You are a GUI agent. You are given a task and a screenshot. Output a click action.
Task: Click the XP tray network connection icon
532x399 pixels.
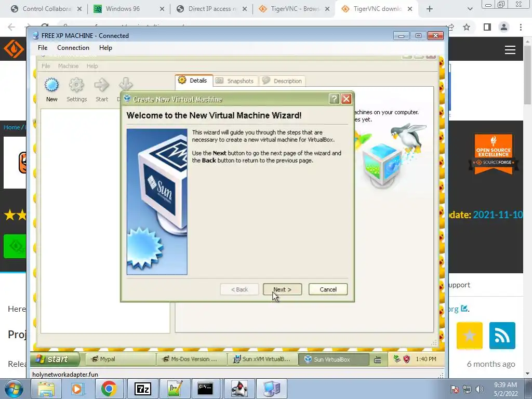tap(397, 358)
